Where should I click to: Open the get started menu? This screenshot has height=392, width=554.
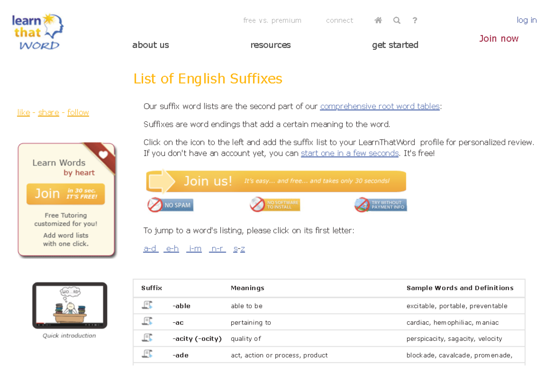coord(395,45)
